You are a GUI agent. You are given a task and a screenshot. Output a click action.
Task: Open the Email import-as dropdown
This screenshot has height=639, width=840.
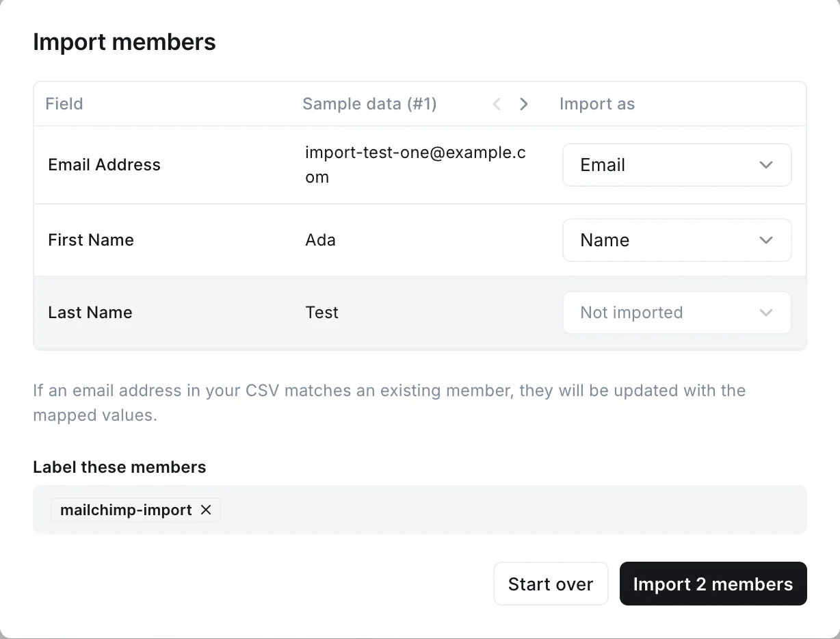click(x=677, y=165)
